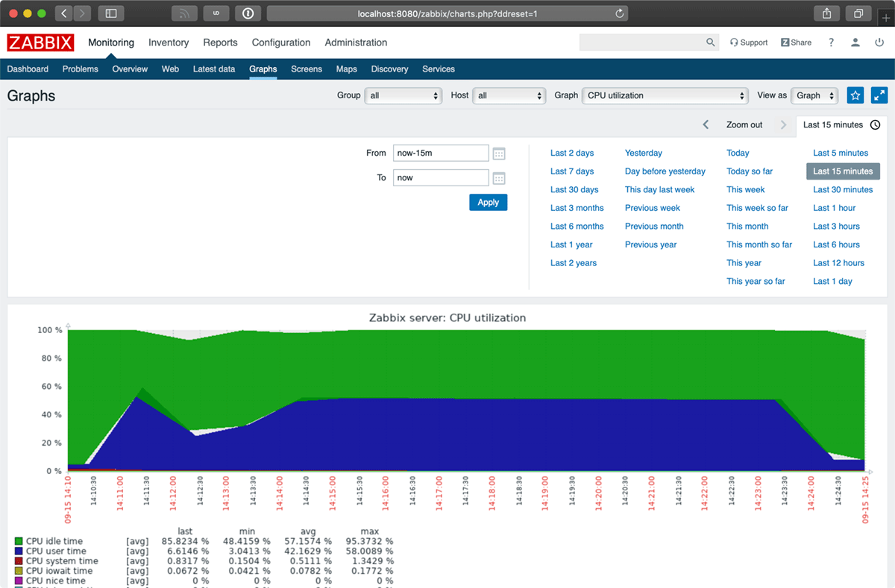Viewport: 895px width, 588px height.
Task: Select Last 5 minutes range
Action: click(841, 153)
